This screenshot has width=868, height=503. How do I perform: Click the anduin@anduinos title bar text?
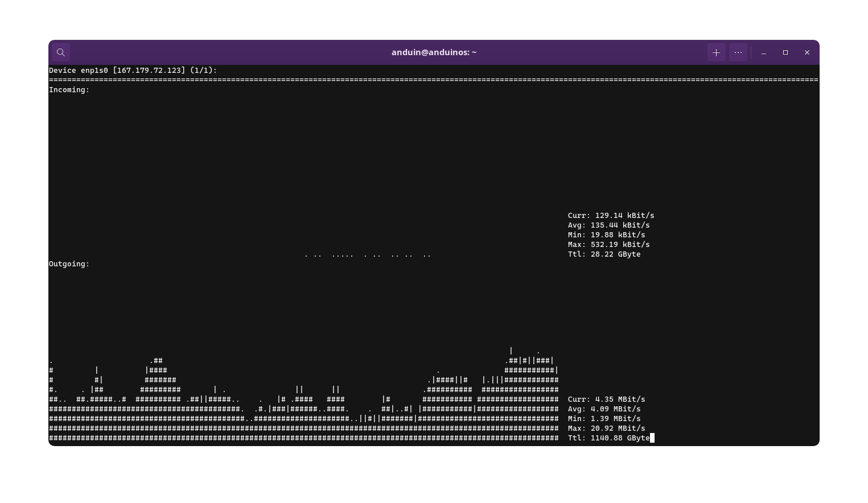434,52
